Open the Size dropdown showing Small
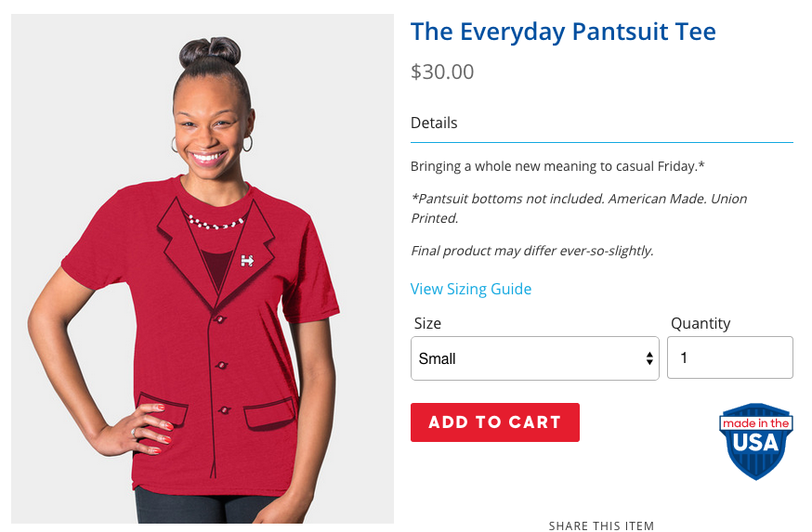Image resolution: width=812 pixels, height=532 pixels. [x=534, y=358]
